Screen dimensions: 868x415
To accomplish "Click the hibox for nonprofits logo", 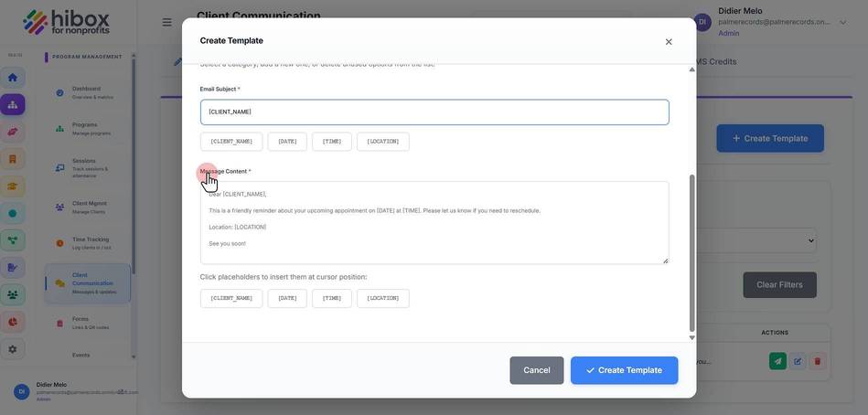I will 67,22.
